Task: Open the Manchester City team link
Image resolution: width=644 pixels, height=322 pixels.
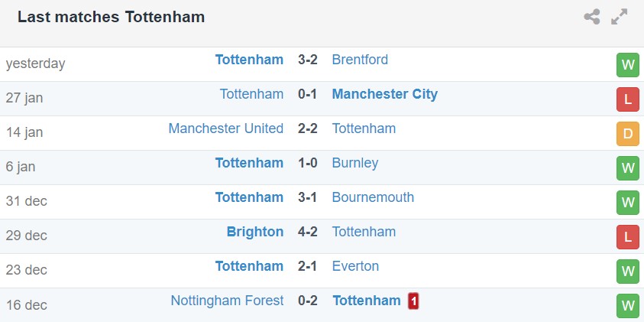Action: [384, 94]
